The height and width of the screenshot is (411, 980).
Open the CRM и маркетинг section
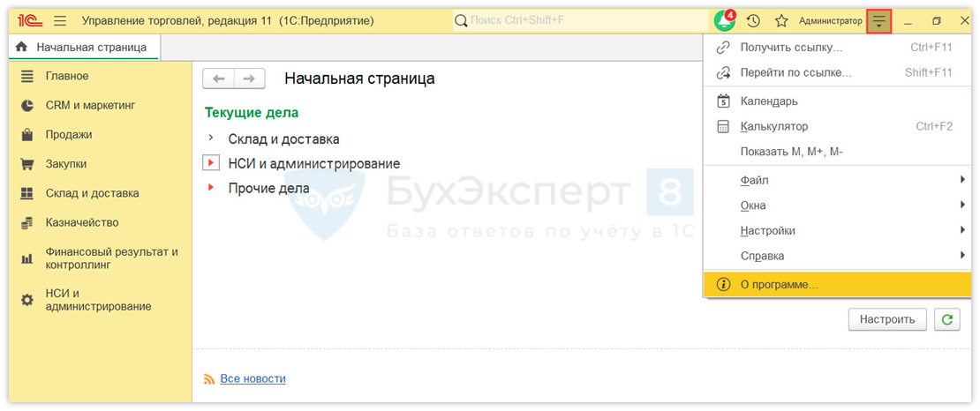coord(91,106)
